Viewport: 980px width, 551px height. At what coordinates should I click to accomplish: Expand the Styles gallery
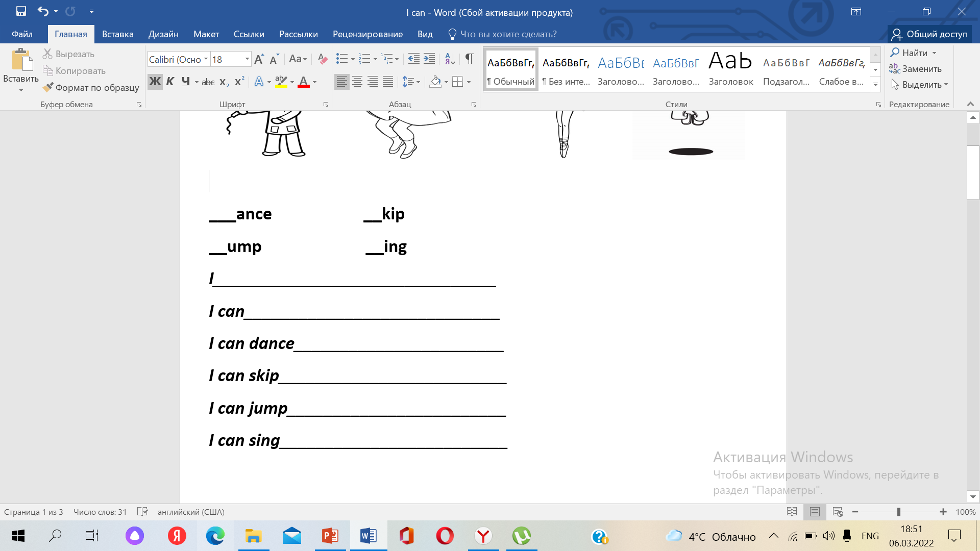[875, 85]
